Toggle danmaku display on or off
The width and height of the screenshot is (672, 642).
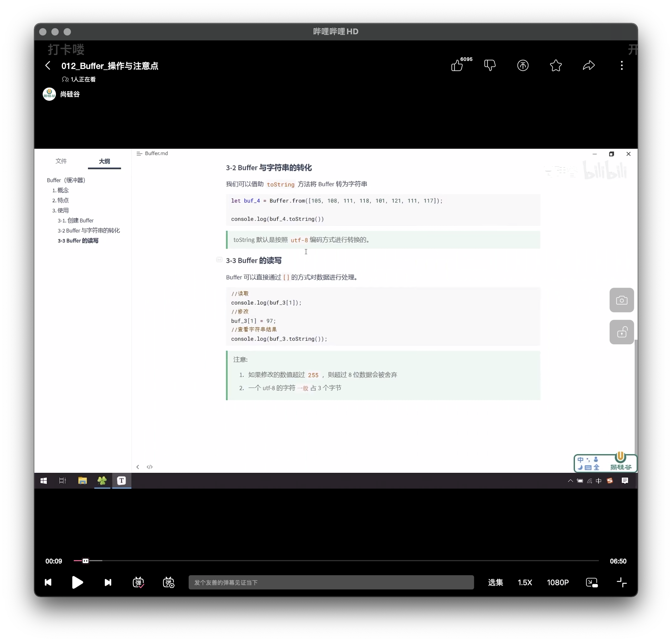(x=138, y=582)
